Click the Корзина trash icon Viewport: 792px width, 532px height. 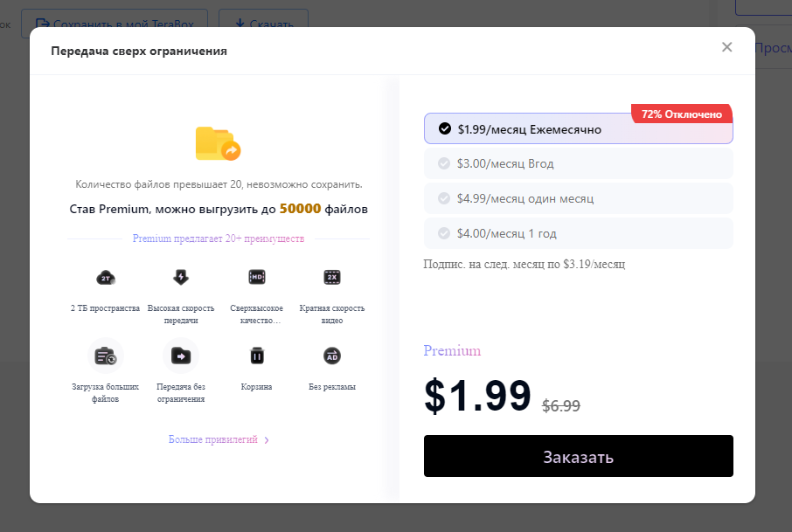pos(257,356)
